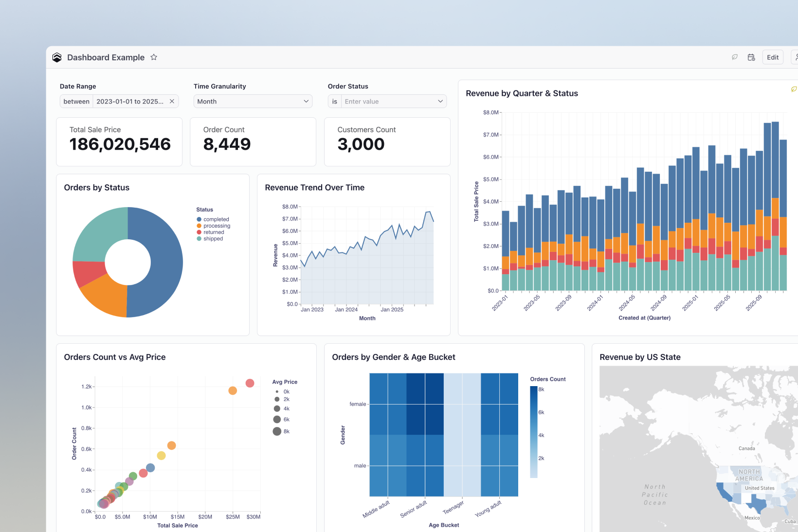Viewport: 798px width, 532px height.
Task: Click the Orders Count vs Avg Price title
Action: click(x=115, y=357)
